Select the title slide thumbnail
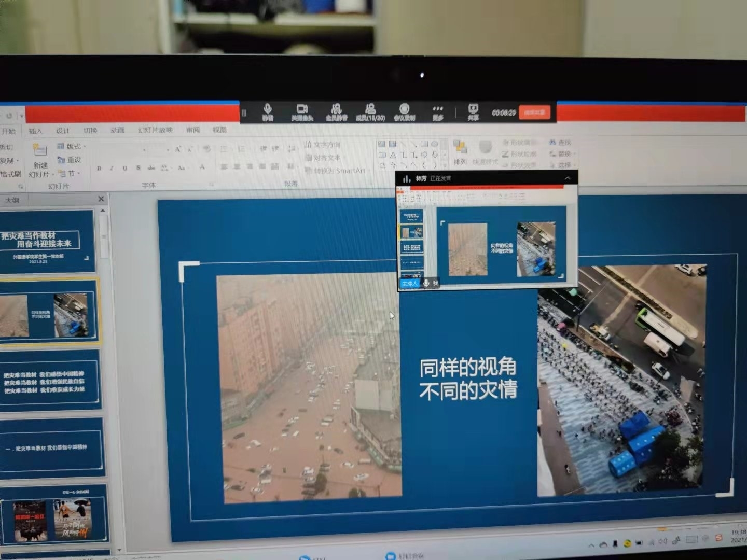 tap(47, 242)
